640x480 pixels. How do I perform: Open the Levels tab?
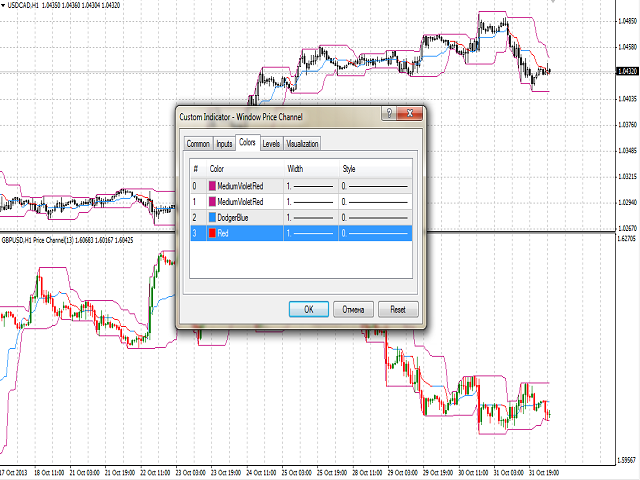[x=271, y=144]
